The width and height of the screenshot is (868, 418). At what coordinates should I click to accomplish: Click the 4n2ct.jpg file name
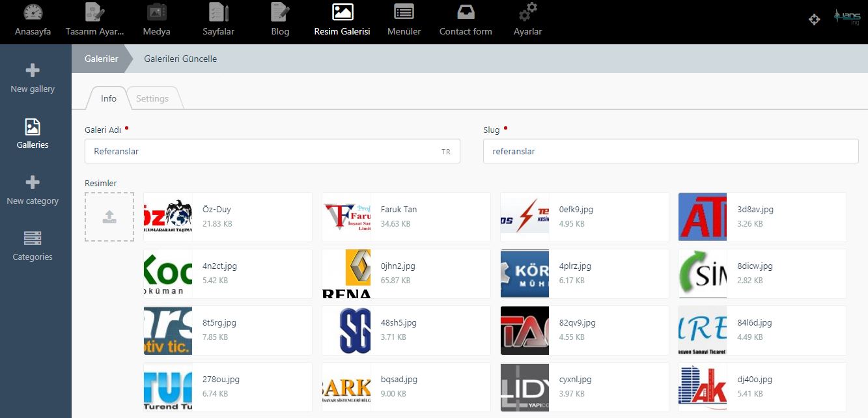pos(220,266)
